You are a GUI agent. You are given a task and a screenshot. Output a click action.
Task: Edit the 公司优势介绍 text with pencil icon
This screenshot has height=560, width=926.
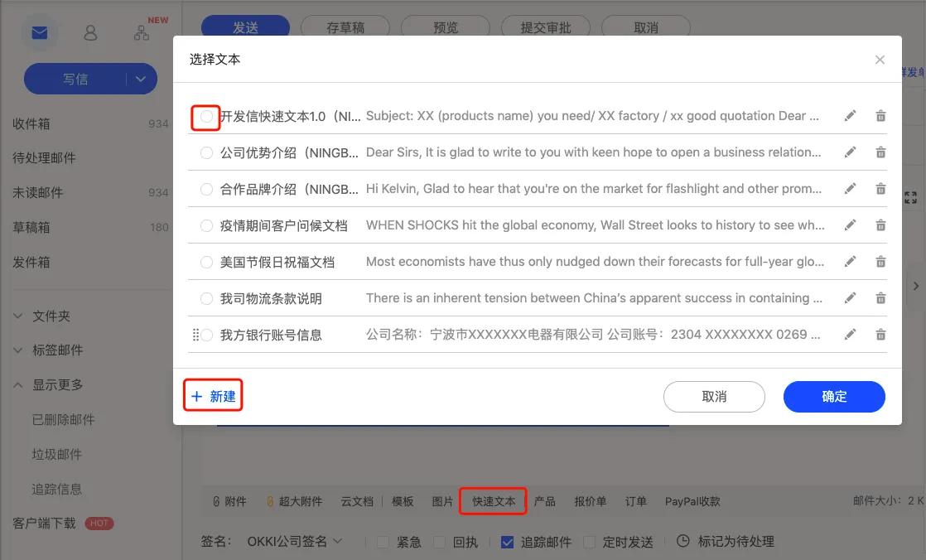pos(850,152)
